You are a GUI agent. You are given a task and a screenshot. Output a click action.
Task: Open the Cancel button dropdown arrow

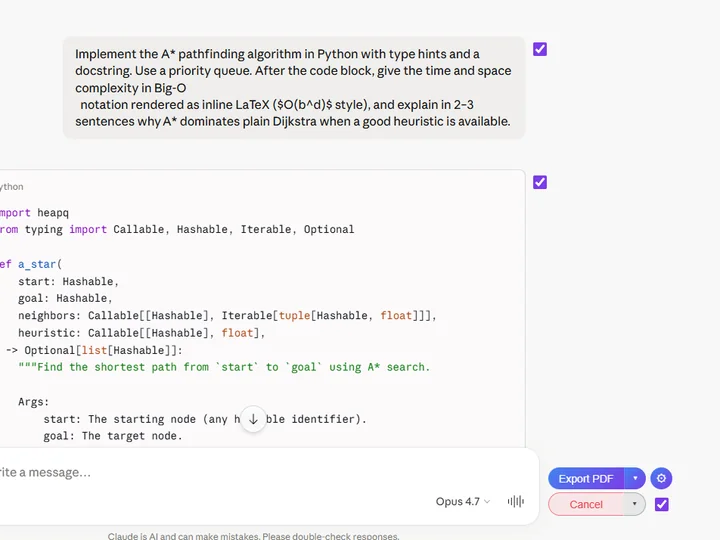point(635,504)
